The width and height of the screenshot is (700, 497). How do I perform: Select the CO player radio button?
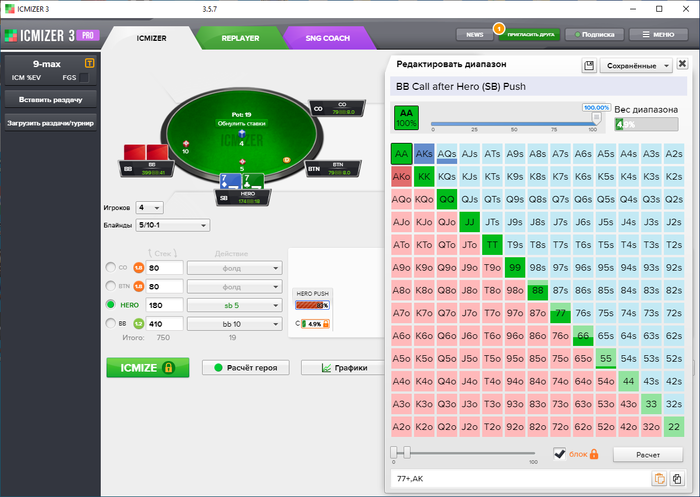110,267
